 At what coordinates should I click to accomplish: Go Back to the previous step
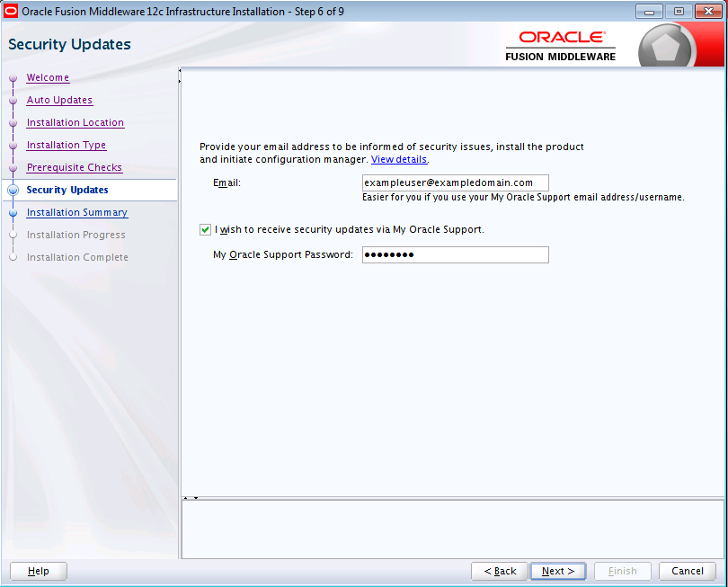pos(500,571)
